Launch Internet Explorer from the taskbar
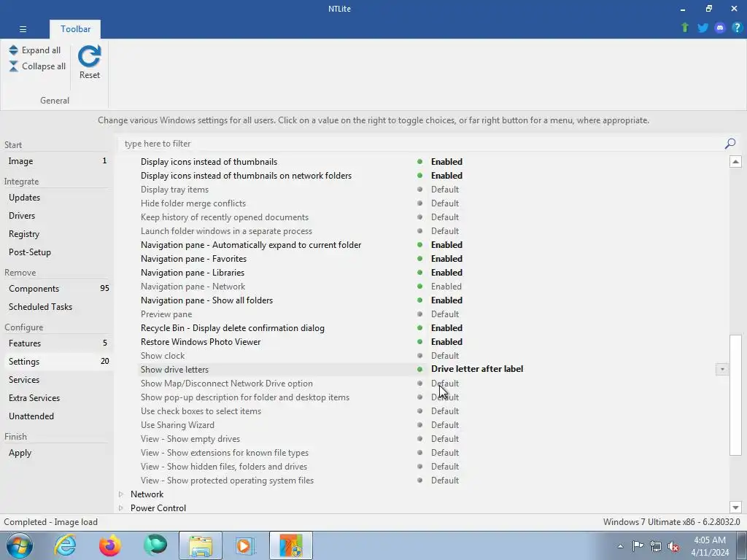This screenshot has width=747, height=560. point(65,545)
